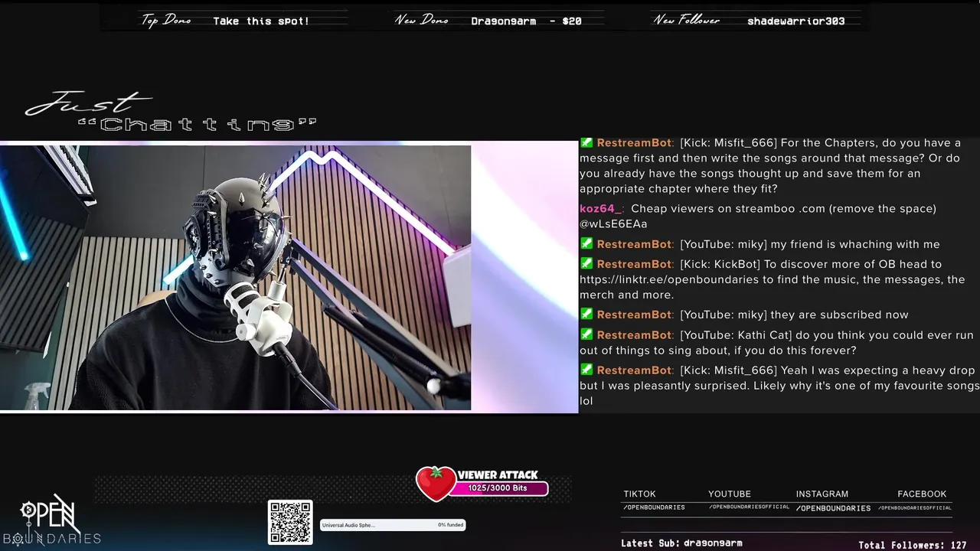Screen dimensions: 980x551
Task: Click the 'New Dono' label
Action: 421,20
